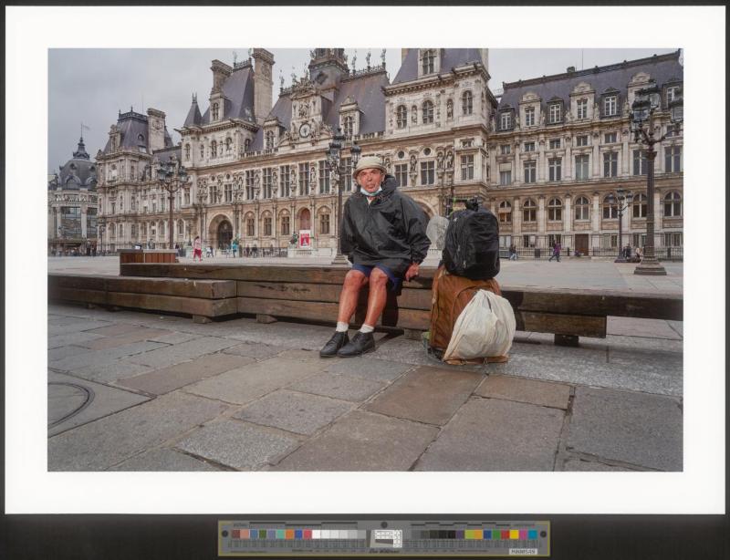Click the man's beige flat cap
Viewport: 730px width, 560px height.
coord(370,164)
